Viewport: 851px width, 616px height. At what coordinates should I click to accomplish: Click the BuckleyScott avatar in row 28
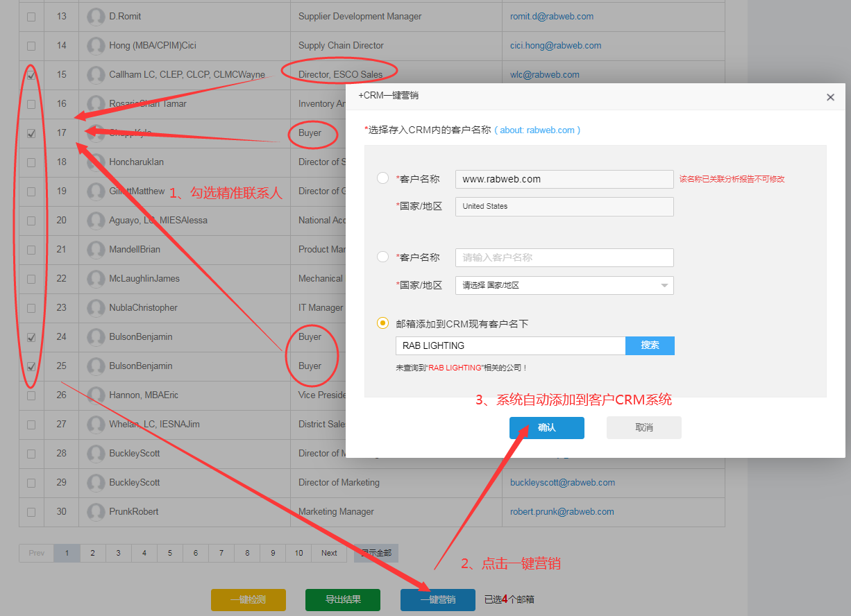(x=96, y=454)
